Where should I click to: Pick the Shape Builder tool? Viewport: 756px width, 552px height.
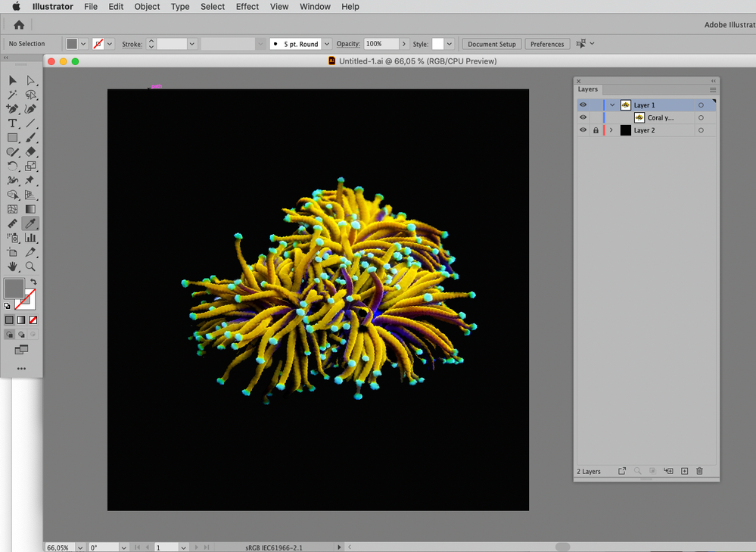(x=13, y=195)
